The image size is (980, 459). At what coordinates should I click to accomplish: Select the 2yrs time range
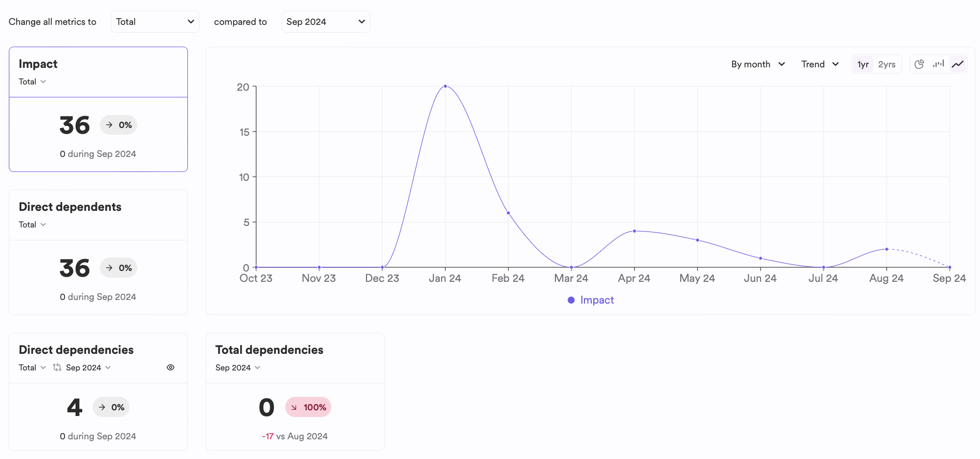pyautogui.click(x=887, y=64)
